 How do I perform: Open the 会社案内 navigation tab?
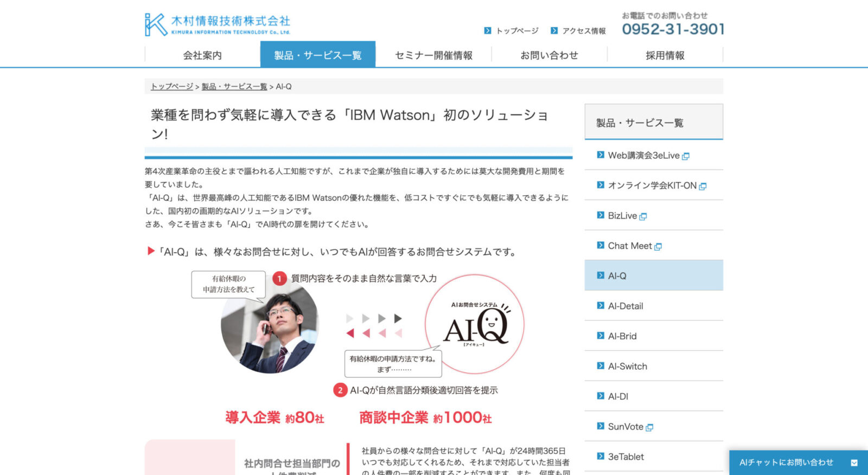tap(202, 55)
